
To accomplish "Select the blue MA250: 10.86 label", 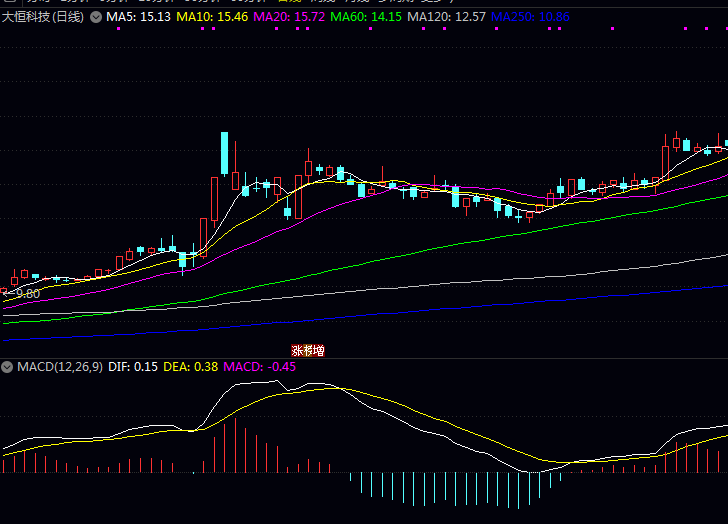I will (x=530, y=17).
